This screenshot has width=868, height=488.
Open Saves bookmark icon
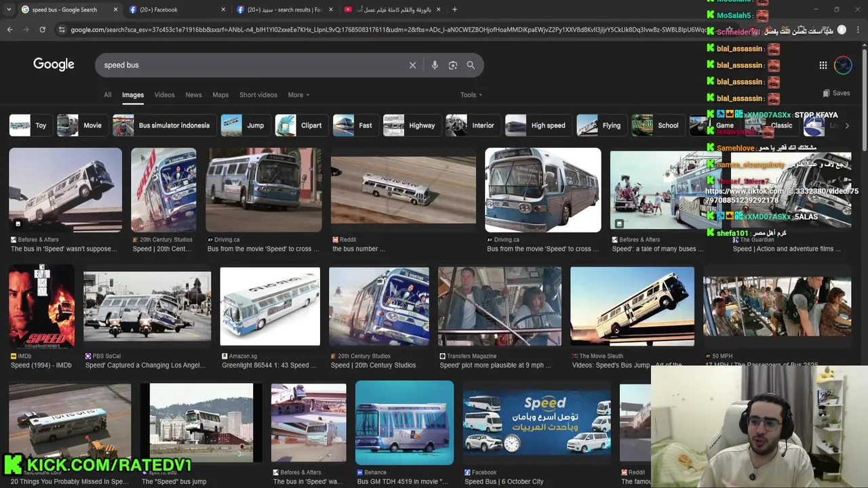836,94
